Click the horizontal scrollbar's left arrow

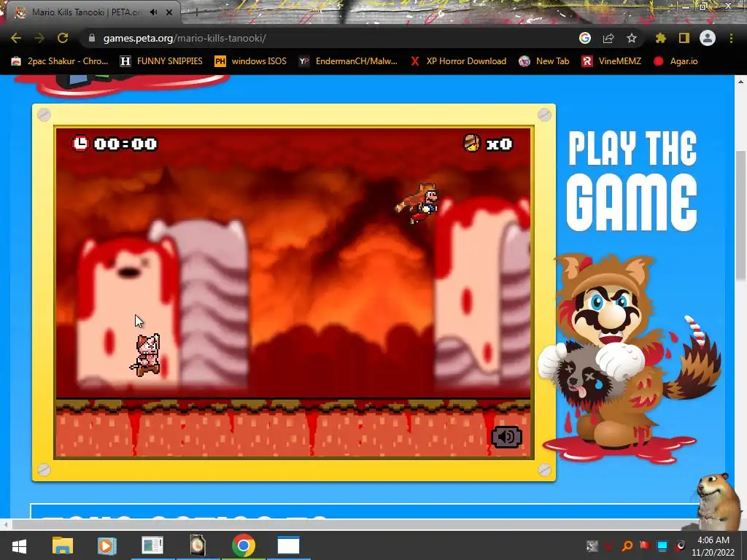(5, 525)
